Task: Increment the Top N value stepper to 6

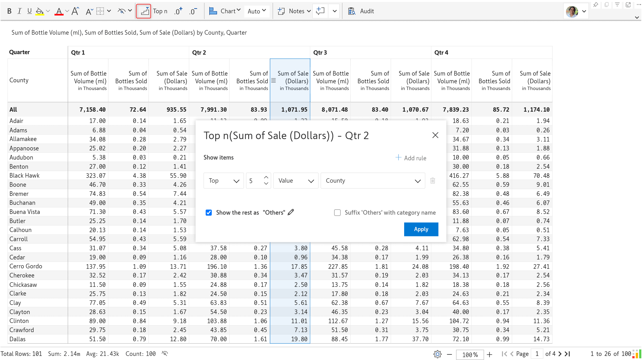Action: [266, 177]
